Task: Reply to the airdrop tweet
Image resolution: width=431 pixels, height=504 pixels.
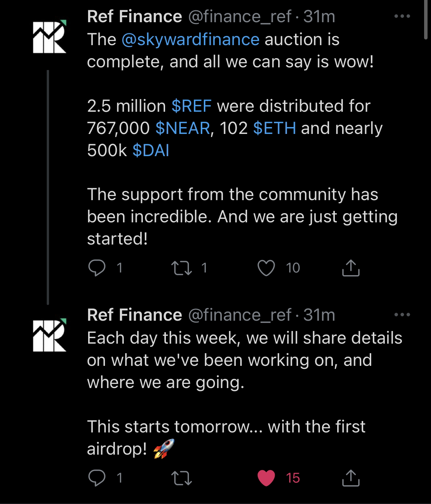Action: pyautogui.click(x=97, y=478)
